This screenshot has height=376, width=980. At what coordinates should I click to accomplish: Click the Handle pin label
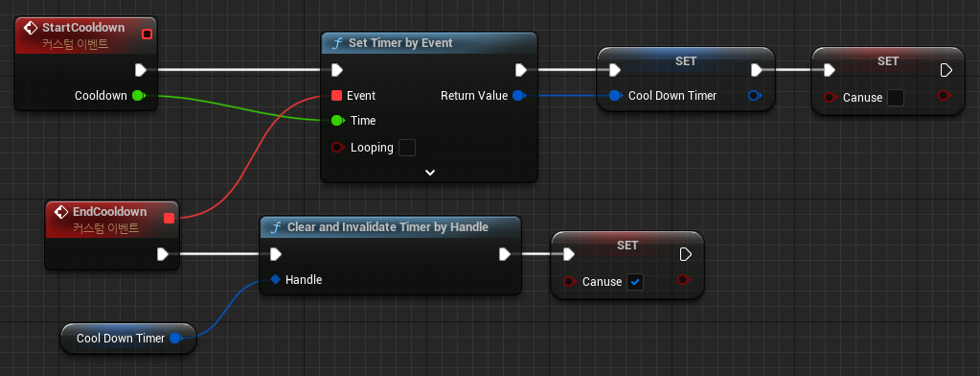[x=304, y=280]
